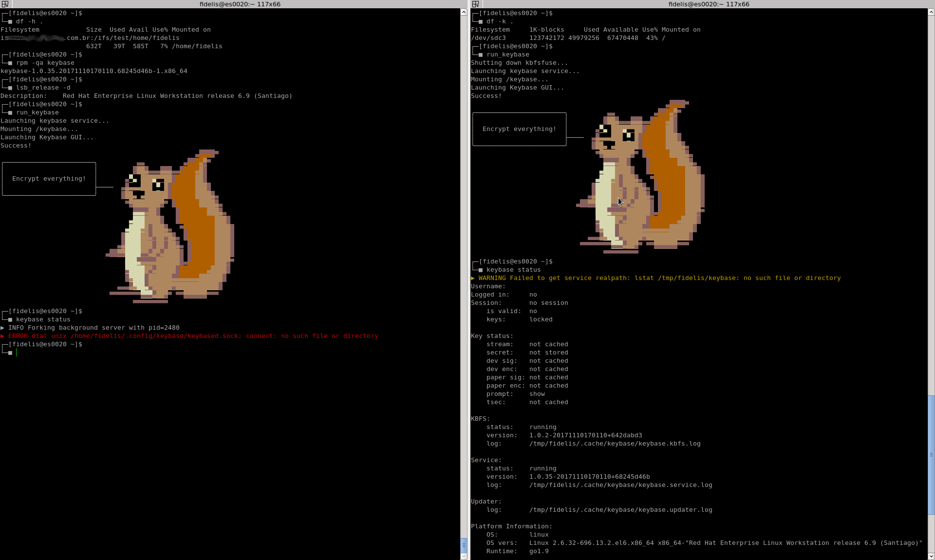Click the 'Platform Information:' heading
Image resolution: width=935 pixels, height=560 pixels.
coord(512,526)
